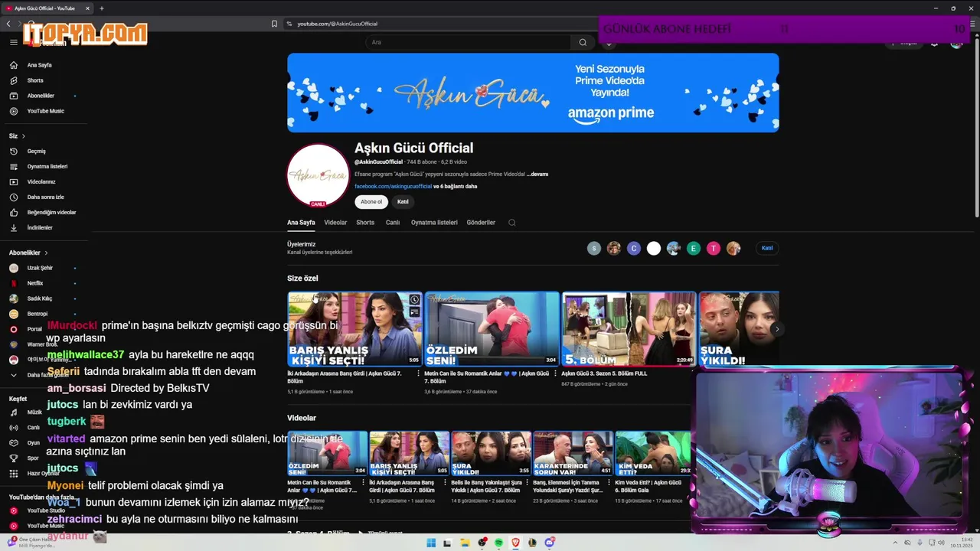Switch to Videolar tab

[335, 223]
